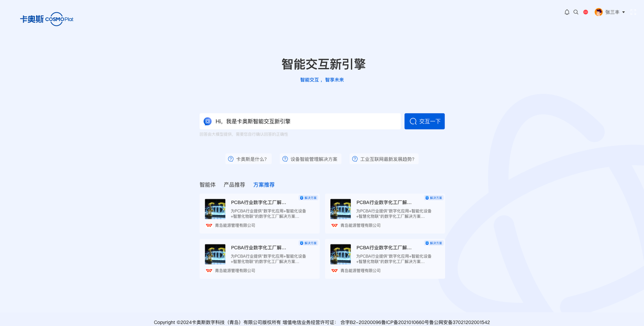Click the magnifier search icon in header
Viewport: 644px width, 326px height.
pos(576,12)
